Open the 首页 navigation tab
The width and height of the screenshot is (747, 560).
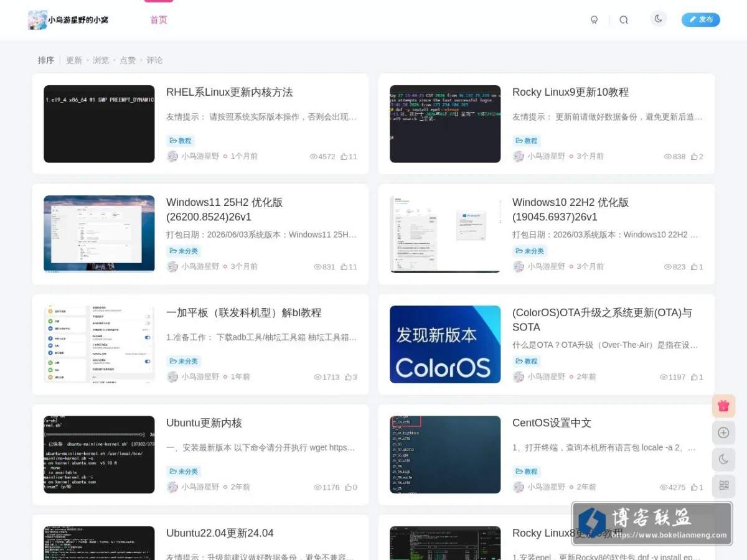(159, 20)
